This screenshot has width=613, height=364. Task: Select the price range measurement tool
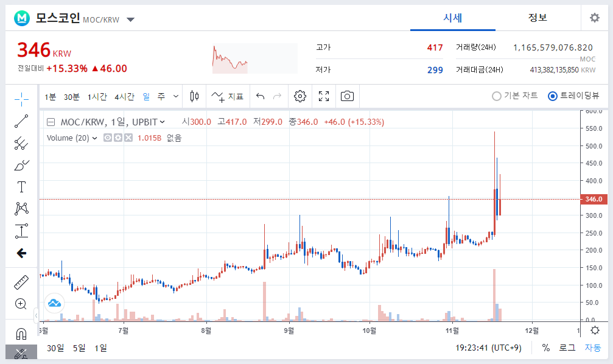[x=21, y=231]
